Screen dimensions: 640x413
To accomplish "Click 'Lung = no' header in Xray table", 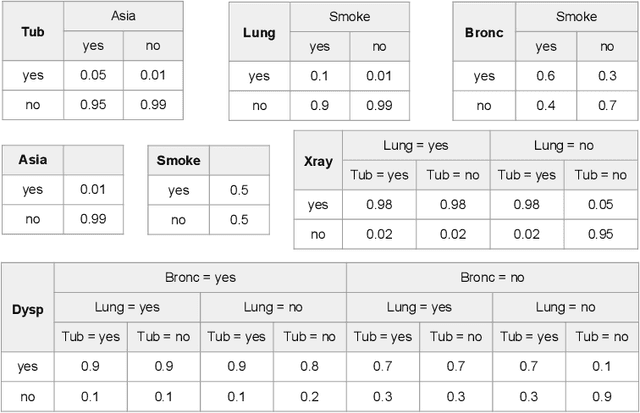I will (564, 145).
